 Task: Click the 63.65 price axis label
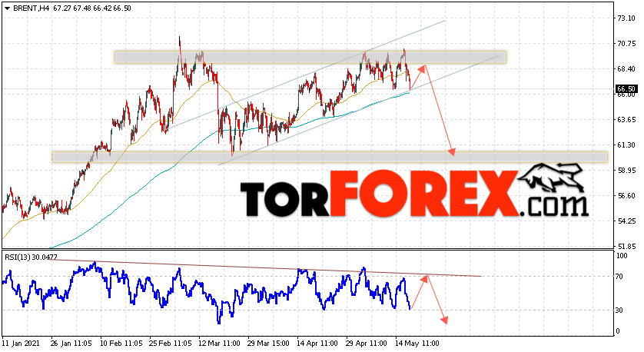click(x=626, y=120)
